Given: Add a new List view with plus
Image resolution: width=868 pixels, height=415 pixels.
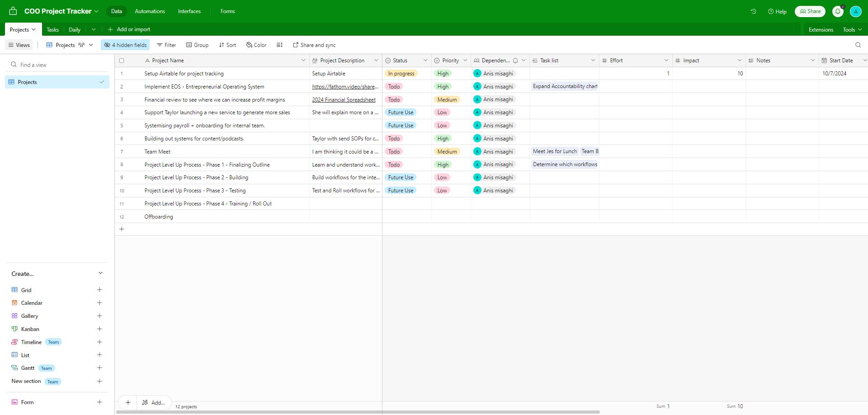Looking at the screenshot, I should 99,355.
